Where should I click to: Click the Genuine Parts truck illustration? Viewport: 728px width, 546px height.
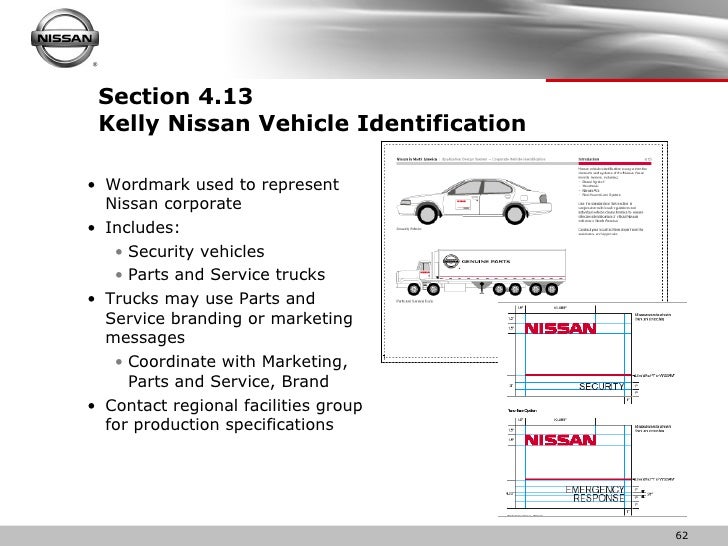481,272
